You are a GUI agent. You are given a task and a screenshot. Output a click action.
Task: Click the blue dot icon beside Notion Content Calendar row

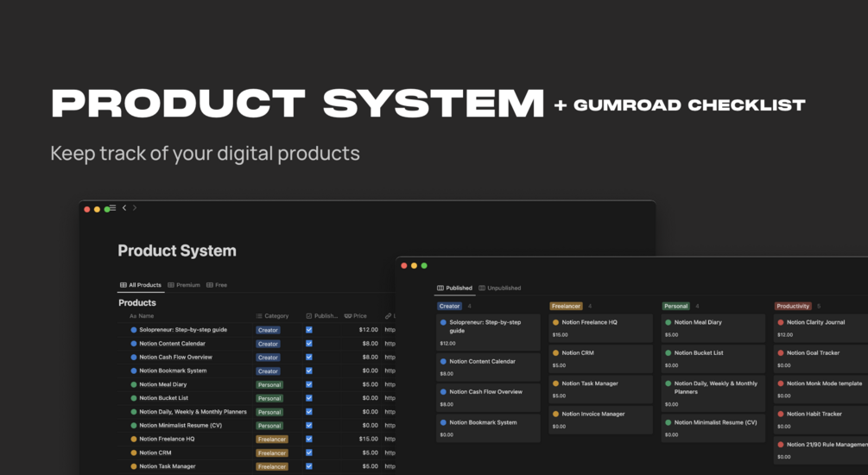pos(133,344)
